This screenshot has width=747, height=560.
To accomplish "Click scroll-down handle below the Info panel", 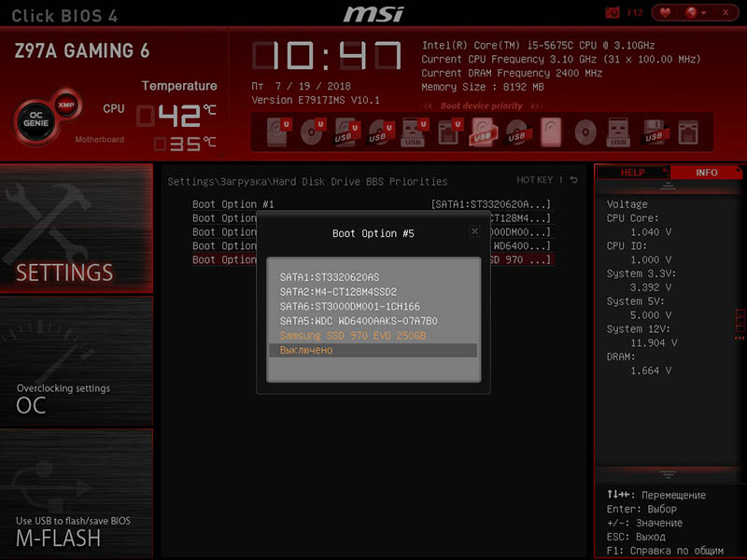I will (668, 475).
